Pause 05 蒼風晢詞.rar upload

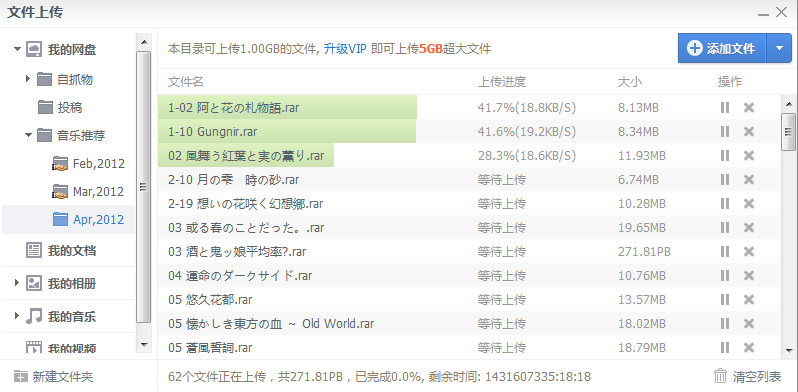coord(725,348)
